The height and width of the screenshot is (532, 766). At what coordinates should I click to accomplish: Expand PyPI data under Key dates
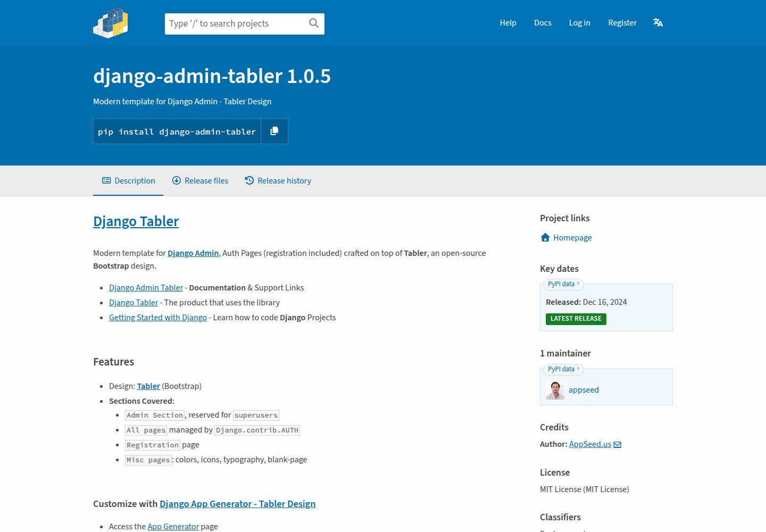pyautogui.click(x=563, y=284)
